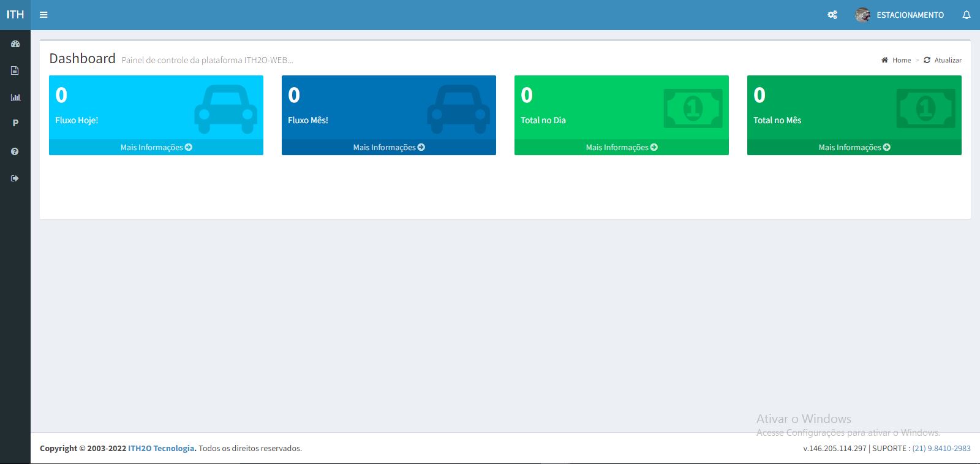
Task: Toggle the sidebar with the hamburger menu icon
Action: 43,15
